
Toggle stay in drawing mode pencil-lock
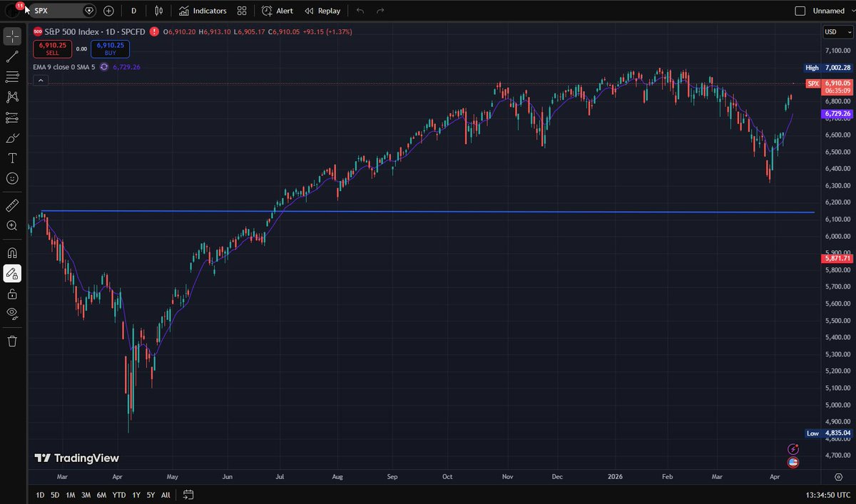(12, 273)
